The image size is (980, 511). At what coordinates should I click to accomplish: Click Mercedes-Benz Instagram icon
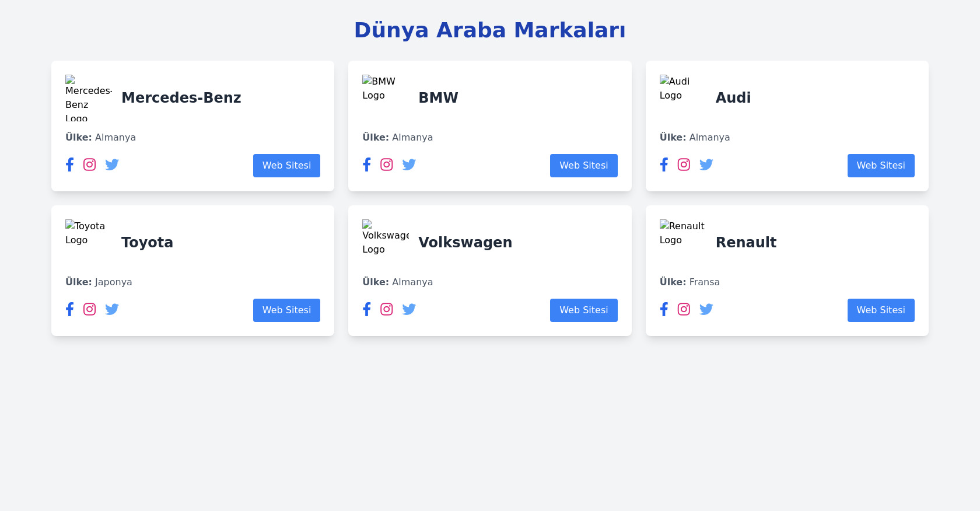(89, 164)
